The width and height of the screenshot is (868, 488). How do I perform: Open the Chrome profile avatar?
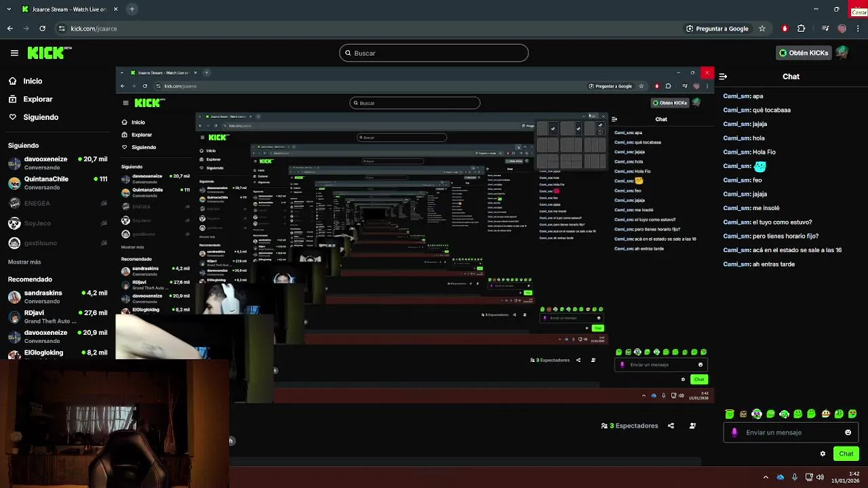point(842,28)
